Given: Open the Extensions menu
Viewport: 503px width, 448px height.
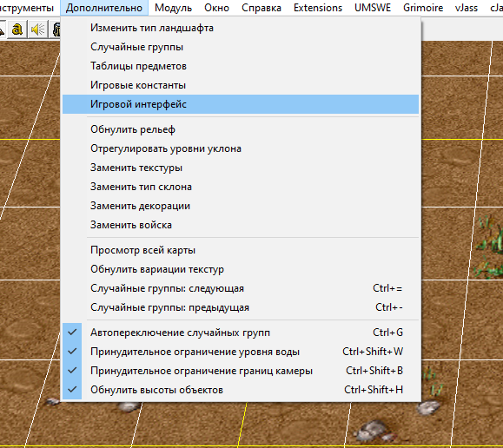Looking at the screenshot, I should [x=318, y=8].
